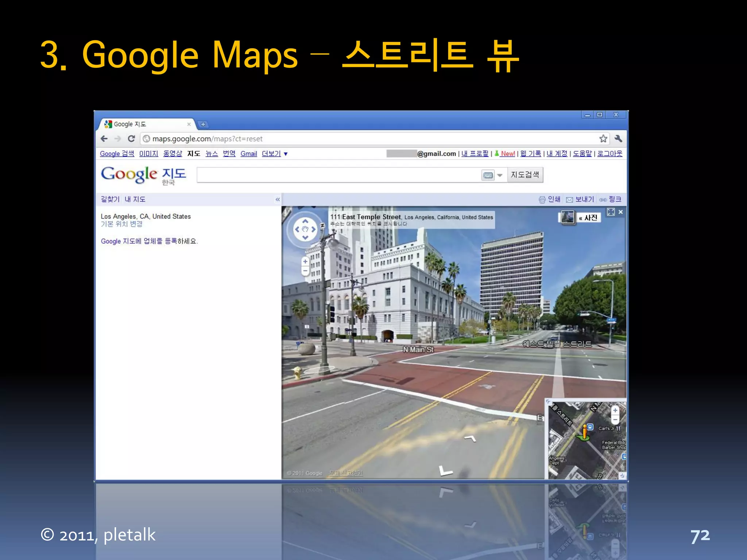Pan Street View up with the top arrow
Viewport: 747px width, 560px height.
click(305, 221)
